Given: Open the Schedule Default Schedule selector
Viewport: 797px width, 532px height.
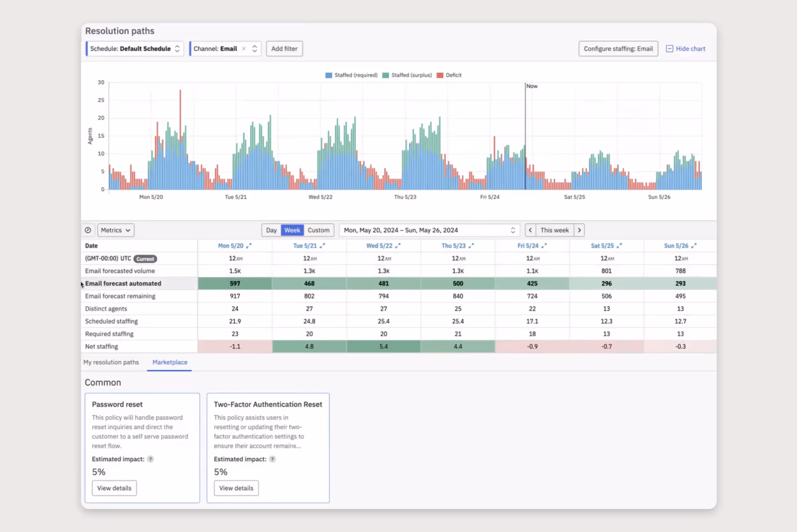Looking at the screenshot, I should click(x=135, y=48).
